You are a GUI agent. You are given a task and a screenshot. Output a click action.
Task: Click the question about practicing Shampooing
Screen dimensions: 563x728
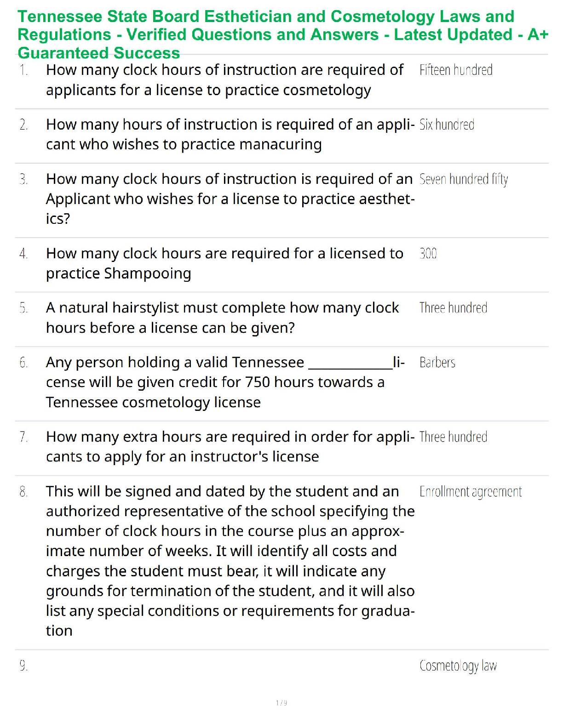coord(224,263)
